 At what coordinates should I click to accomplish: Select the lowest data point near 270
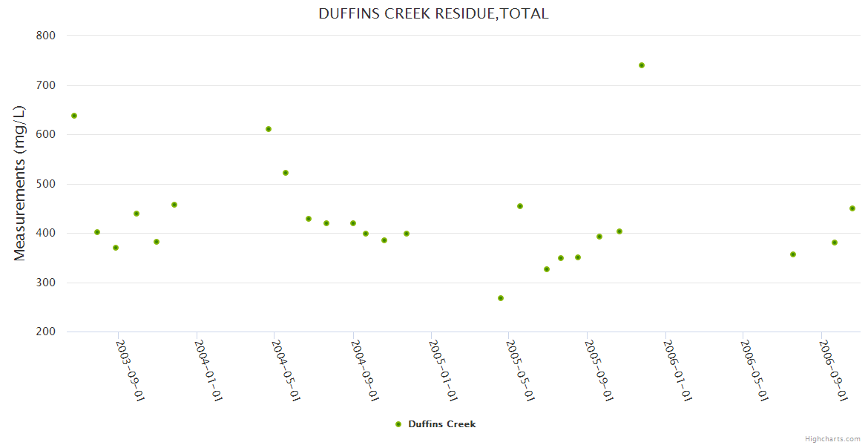click(x=501, y=298)
